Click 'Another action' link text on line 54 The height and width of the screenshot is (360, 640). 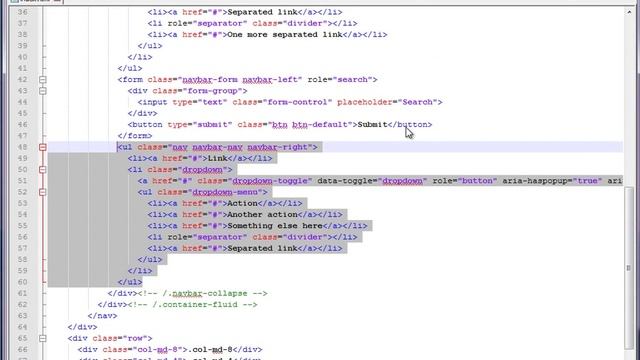pos(262,215)
